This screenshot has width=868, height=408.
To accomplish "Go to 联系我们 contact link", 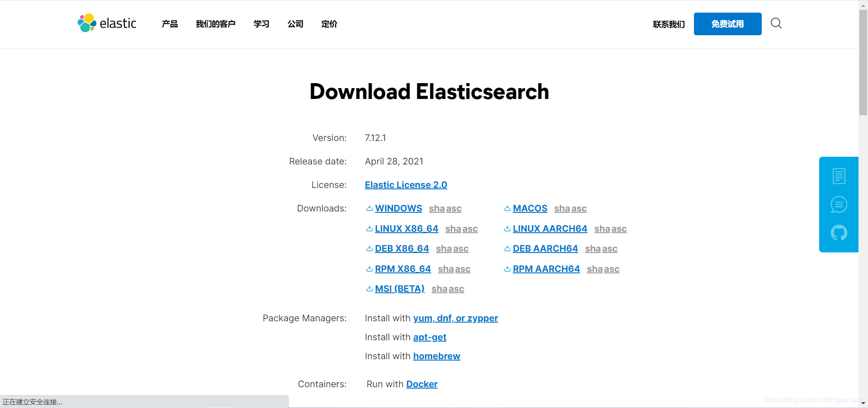I will click(x=669, y=24).
